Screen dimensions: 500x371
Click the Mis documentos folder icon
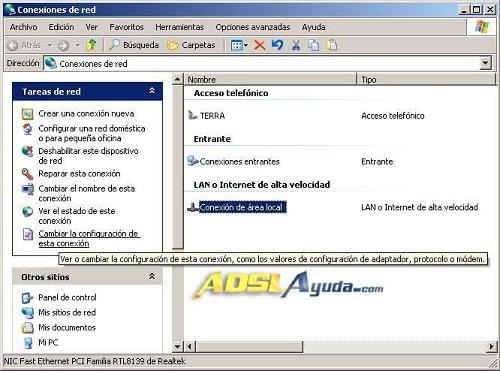coord(27,328)
